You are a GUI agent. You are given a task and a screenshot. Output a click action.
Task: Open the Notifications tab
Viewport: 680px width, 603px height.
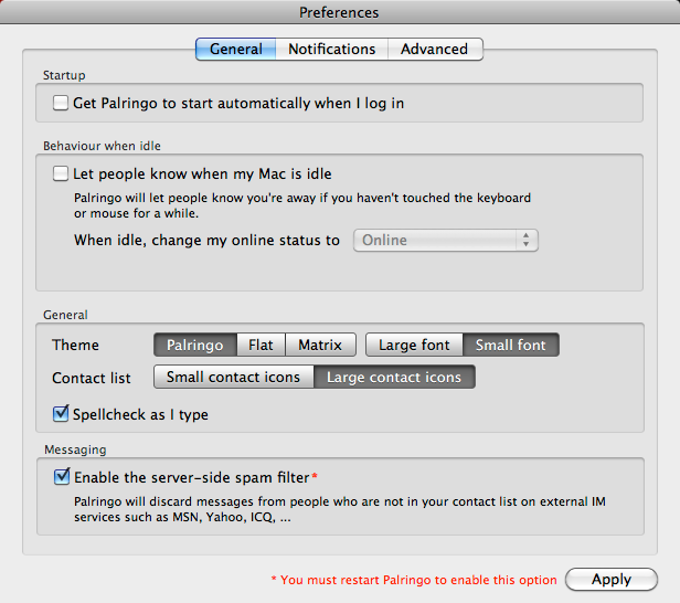[x=332, y=49]
